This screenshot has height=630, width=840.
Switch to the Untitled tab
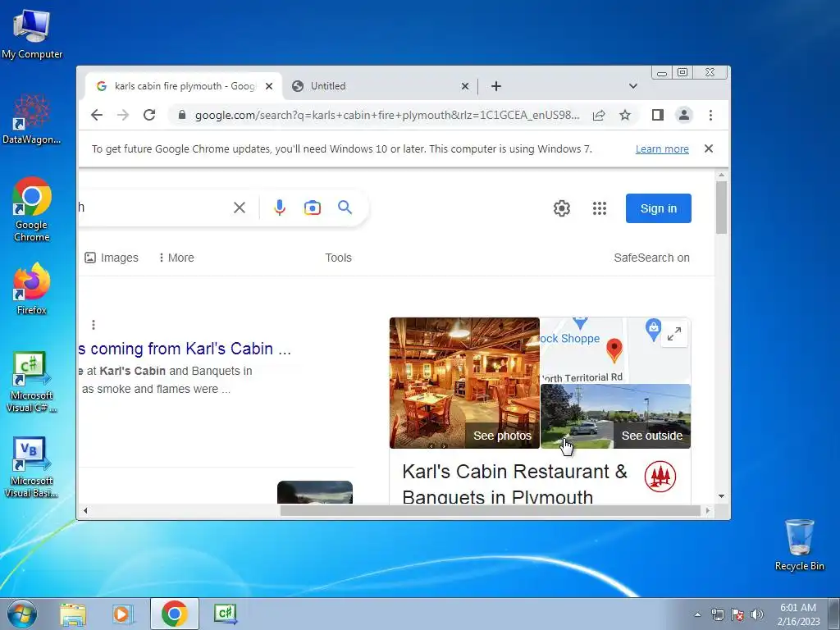[381, 85]
